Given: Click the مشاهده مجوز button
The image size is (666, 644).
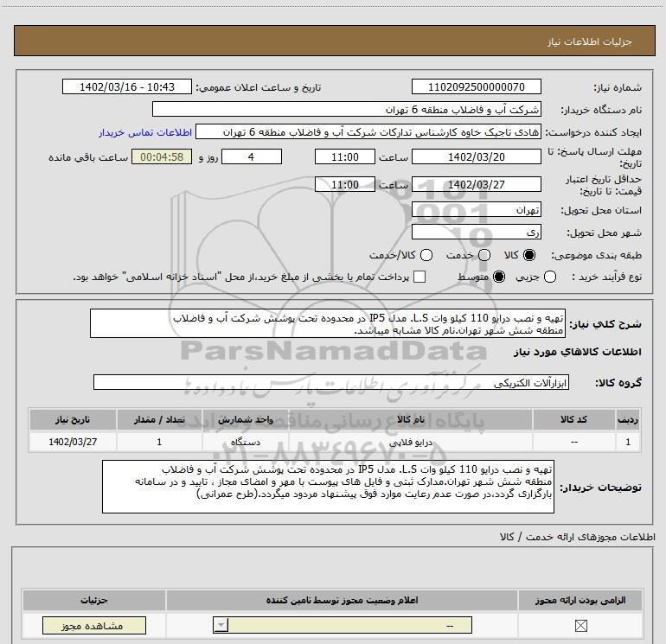Looking at the screenshot, I should coord(94,626).
